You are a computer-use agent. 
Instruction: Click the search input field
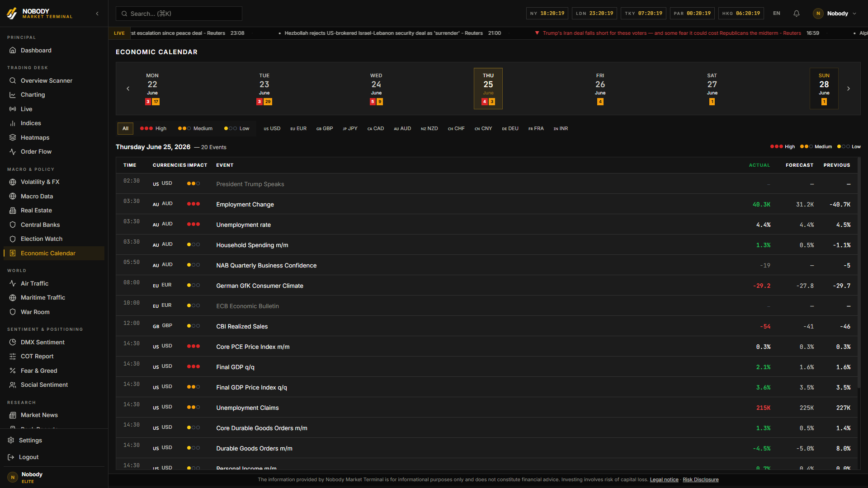(x=179, y=14)
